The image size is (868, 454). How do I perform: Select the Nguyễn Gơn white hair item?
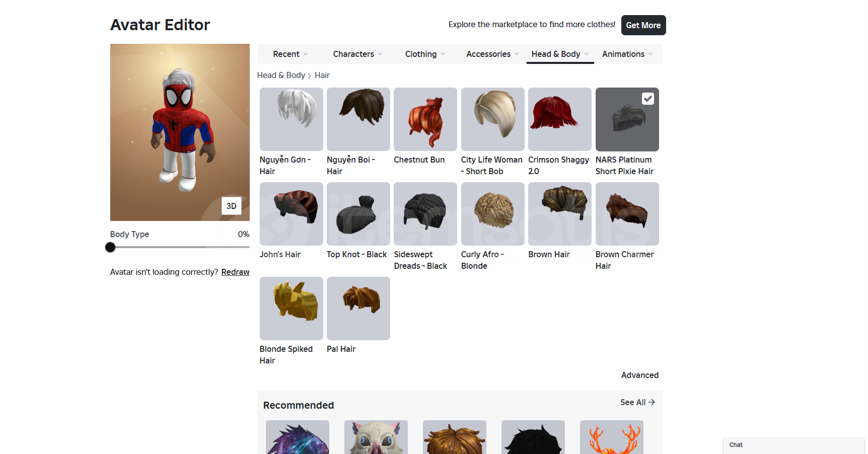(291, 119)
